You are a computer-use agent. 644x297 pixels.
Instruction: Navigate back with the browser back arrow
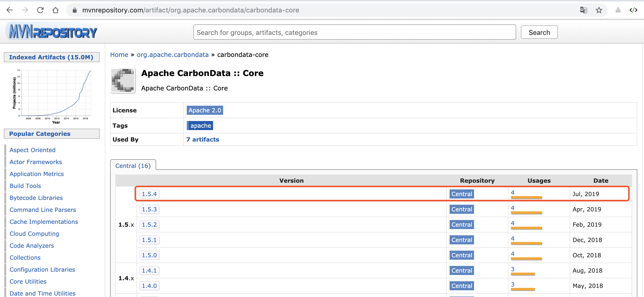9,10
